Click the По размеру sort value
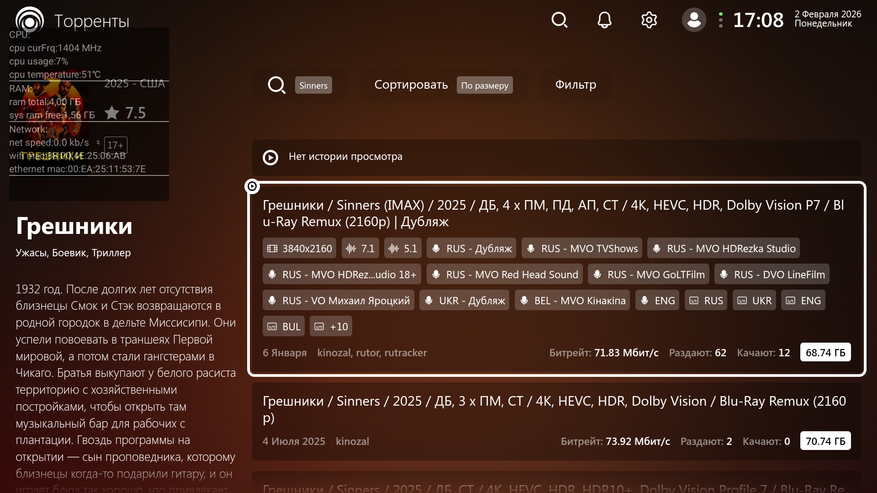 coord(484,85)
